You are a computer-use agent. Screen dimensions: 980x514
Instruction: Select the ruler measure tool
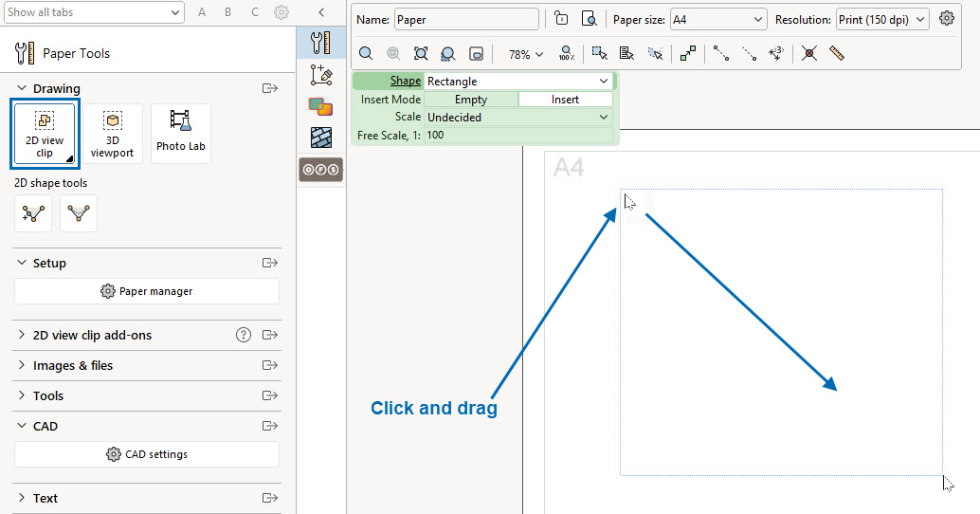coord(837,54)
